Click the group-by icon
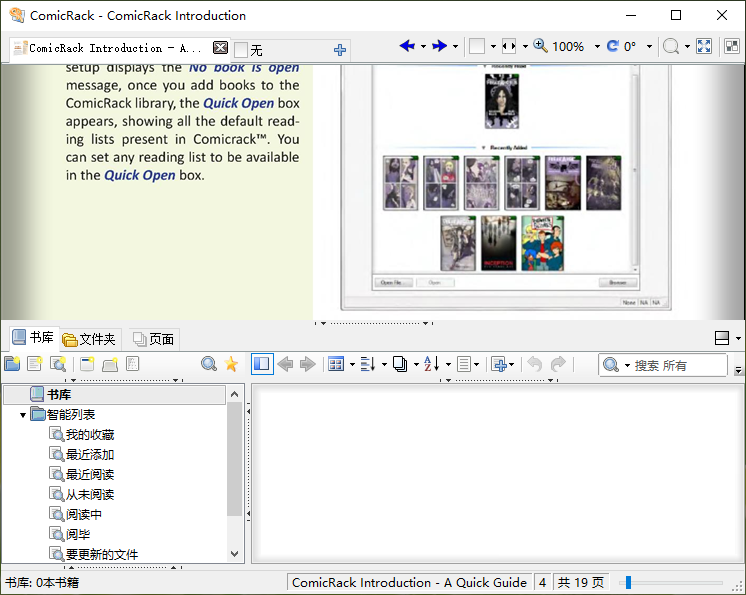Viewport: 746px width, 595px height. pyautogui.click(x=368, y=364)
